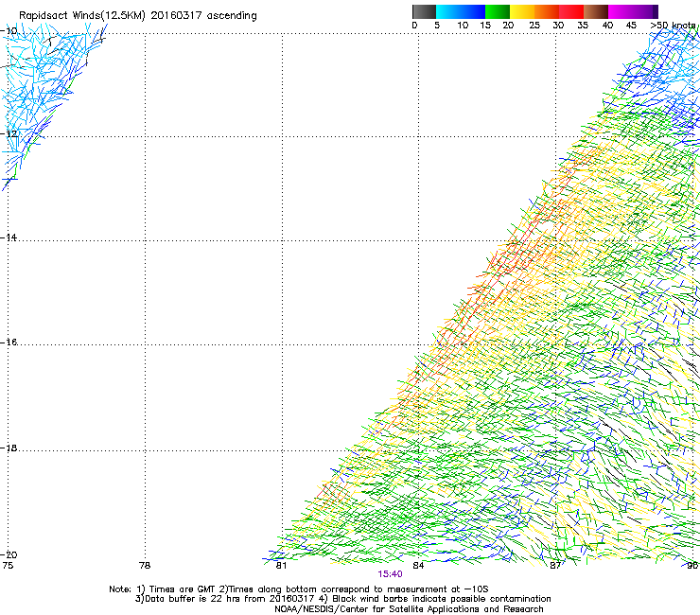Click the '20160317 ascending' date text

pos(203,16)
